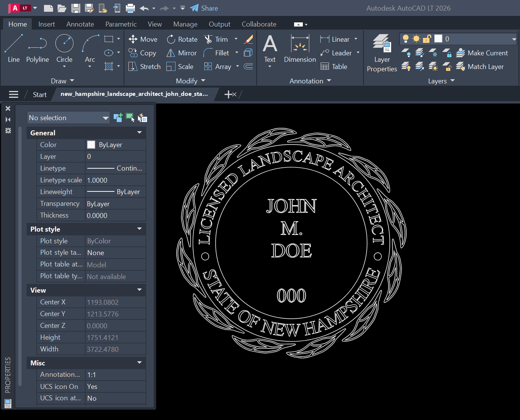The height and width of the screenshot is (420, 520).
Task: Switch to the Start file tab
Action: coord(40,94)
